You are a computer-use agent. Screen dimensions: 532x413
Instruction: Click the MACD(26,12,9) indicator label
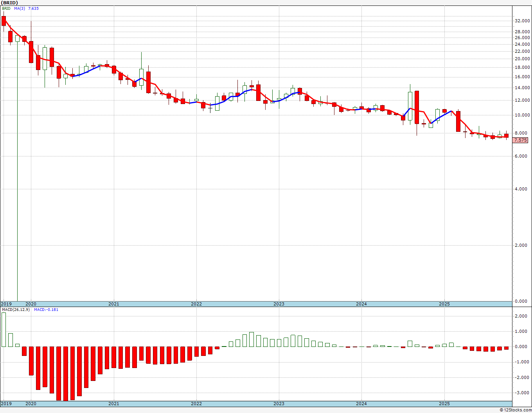pyautogui.click(x=16, y=310)
